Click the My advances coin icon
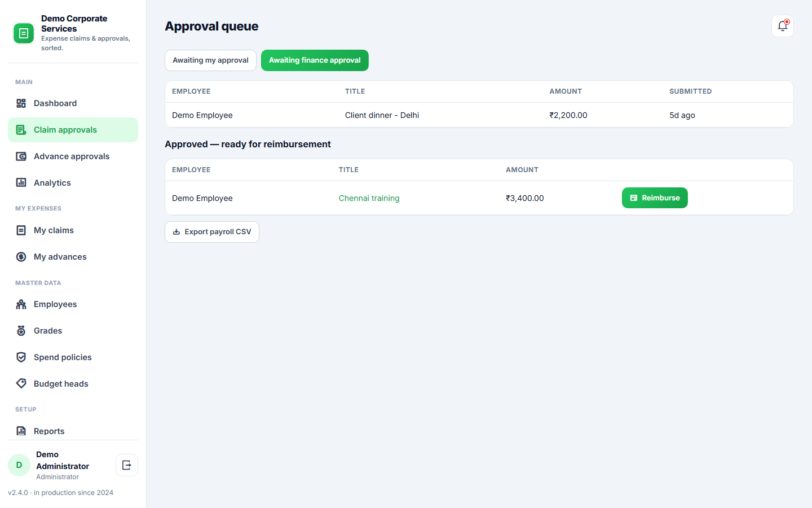Viewport: 812px width, 508px height. pos(21,257)
